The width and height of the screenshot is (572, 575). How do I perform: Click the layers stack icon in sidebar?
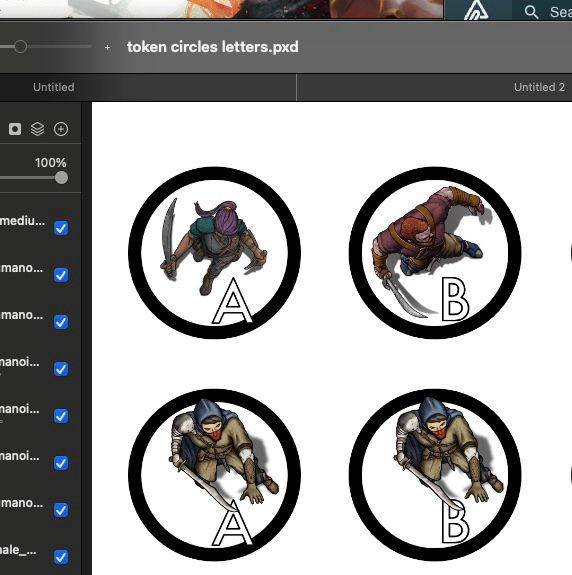[37, 129]
